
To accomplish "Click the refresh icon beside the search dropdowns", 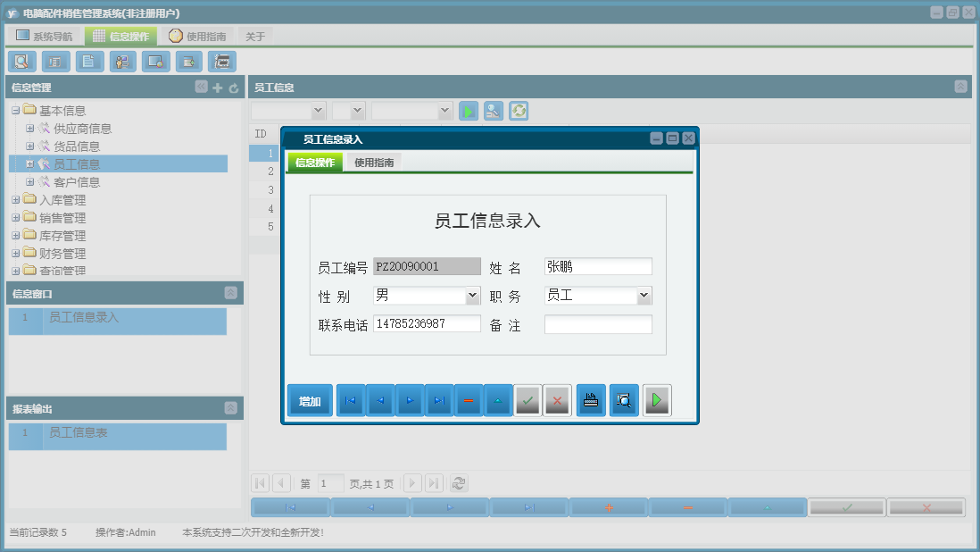I will (x=518, y=111).
